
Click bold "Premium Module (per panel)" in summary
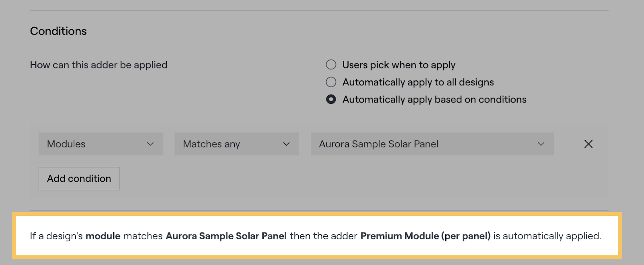click(425, 236)
